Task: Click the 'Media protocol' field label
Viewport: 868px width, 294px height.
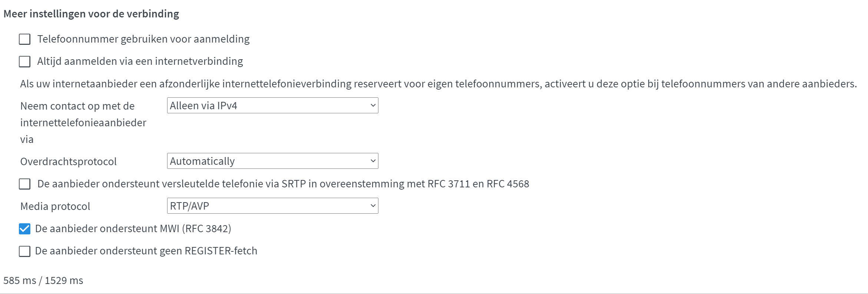Action: coord(55,207)
